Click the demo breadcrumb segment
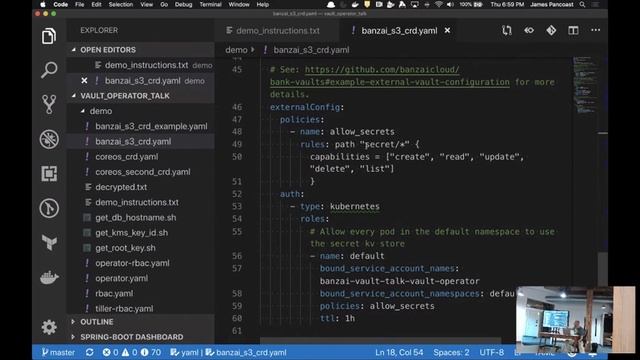The image size is (640, 360). click(236, 50)
